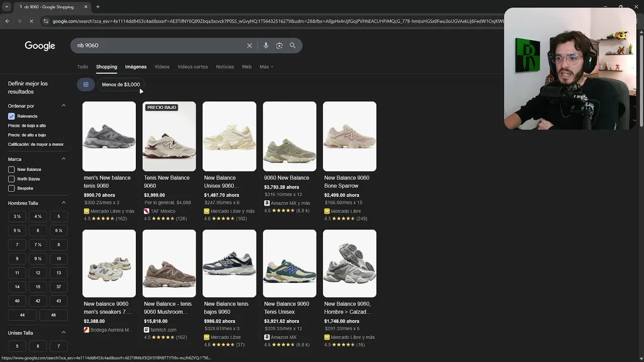Switch to the Web tab
The image size is (644, 362).
click(247, 67)
